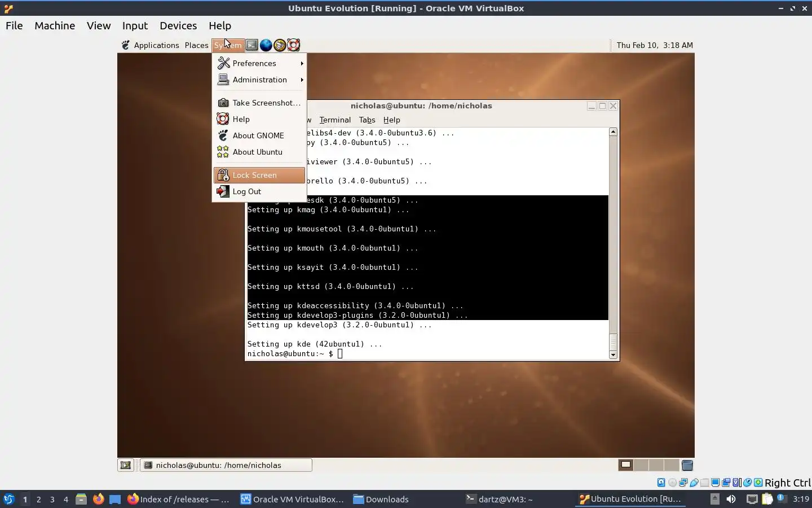Viewport: 812px width, 508px height.
Task: Open About GNOME
Action: click(260, 135)
